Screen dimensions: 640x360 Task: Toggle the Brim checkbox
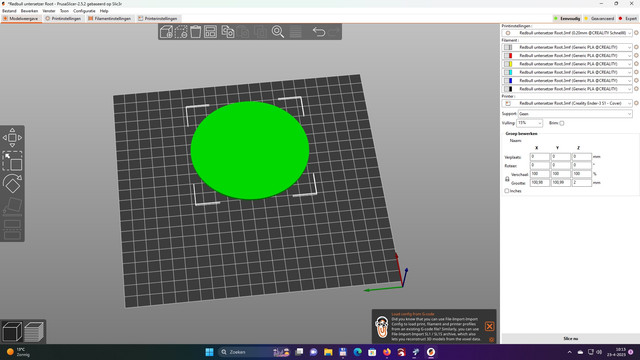562,123
